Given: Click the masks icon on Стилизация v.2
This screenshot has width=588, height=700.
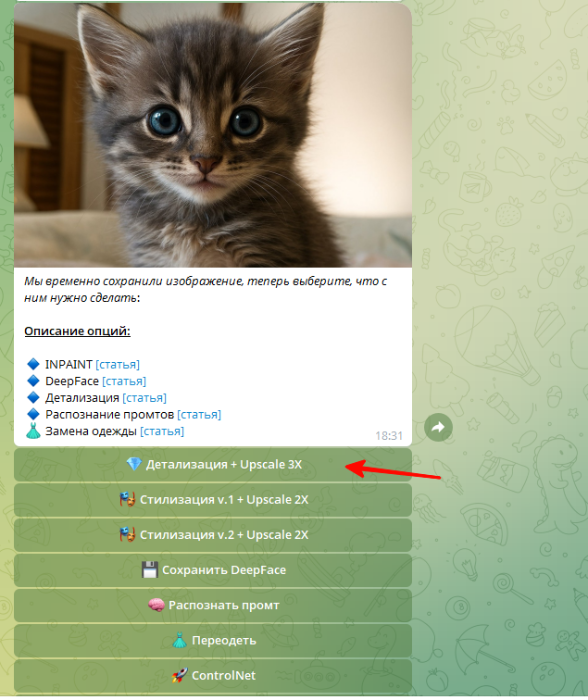Looking at the screenshot, I should pyautogui.click(x=127, y=535).
